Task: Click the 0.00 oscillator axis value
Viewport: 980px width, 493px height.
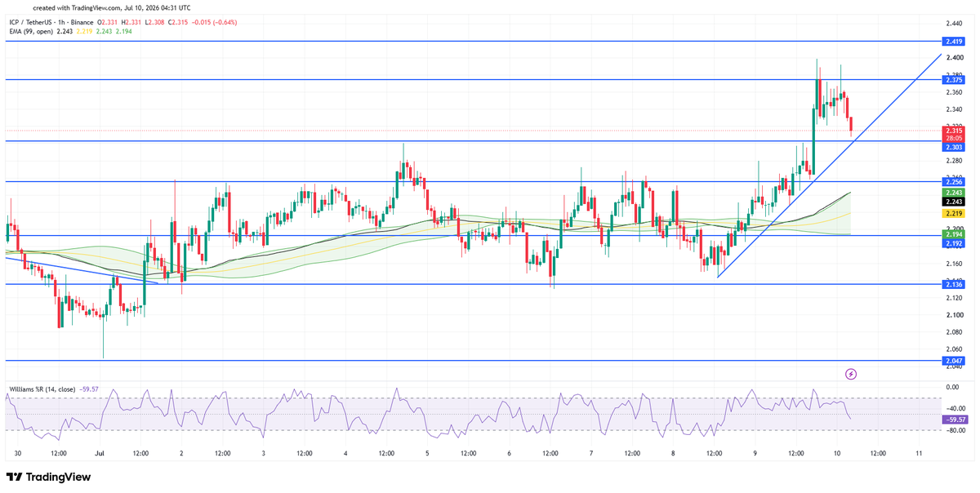Action: (x=952, y=387)
